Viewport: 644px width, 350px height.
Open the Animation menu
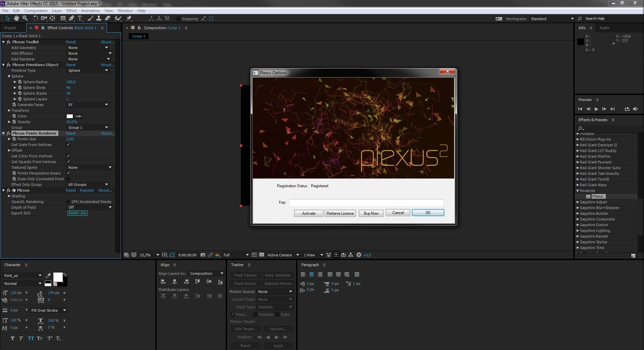coord(91,11)
